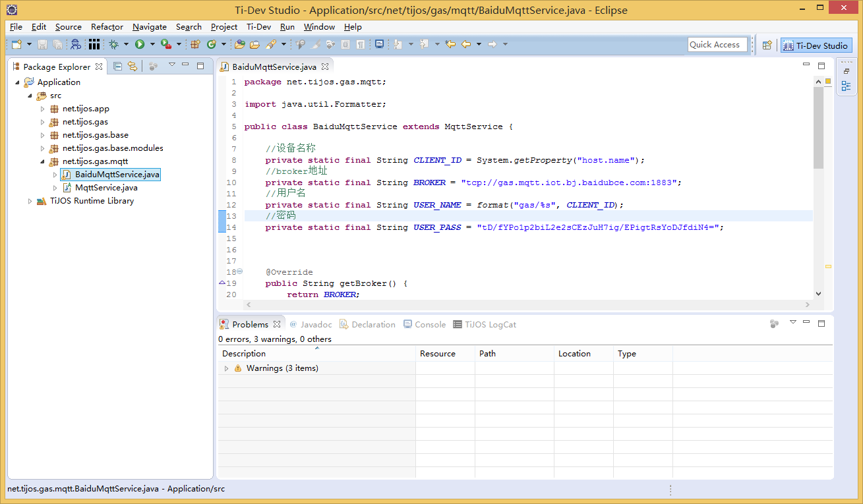863x504 pixels.
Task: Click the Save All toolbar icon
Action: click(x=57, y=44)
